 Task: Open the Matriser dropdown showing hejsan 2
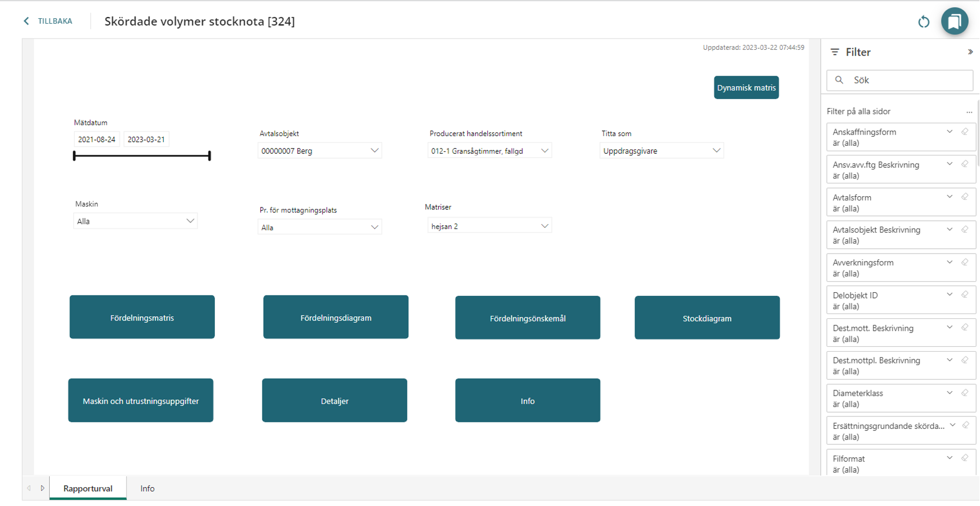(x=489, y=226)
